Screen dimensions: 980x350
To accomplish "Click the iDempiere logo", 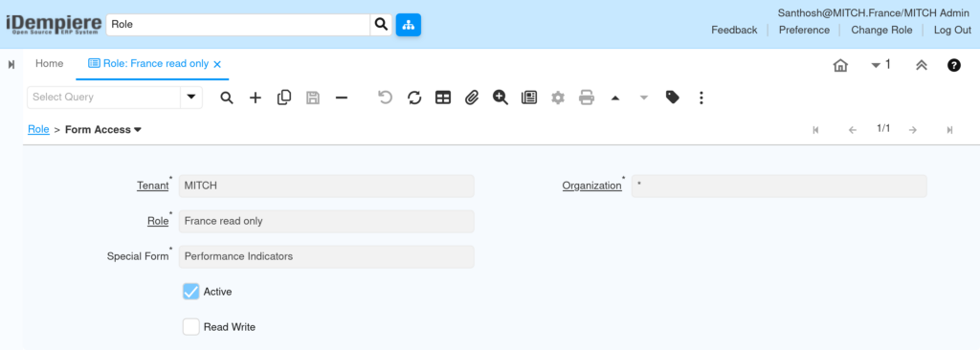I will point(54,25).
